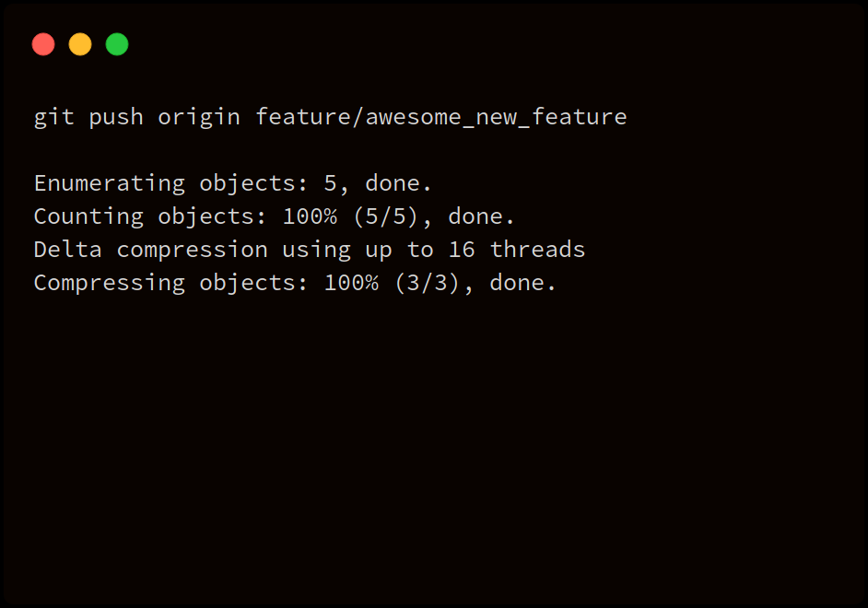Image resolution: width=868 pixels, height=608 pixels.
Task: Click the green maximize window button
Action: coord(117,44)
